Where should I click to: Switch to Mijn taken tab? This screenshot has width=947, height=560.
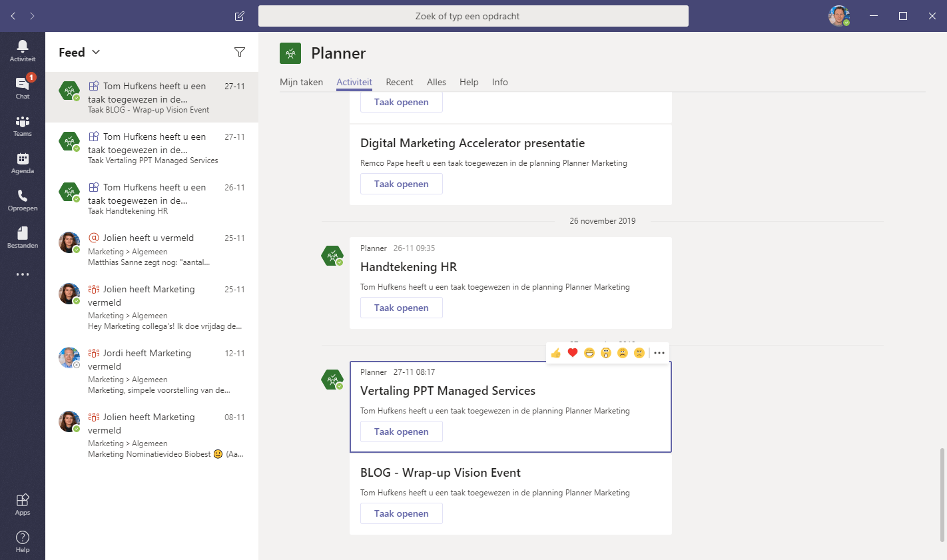301,82
